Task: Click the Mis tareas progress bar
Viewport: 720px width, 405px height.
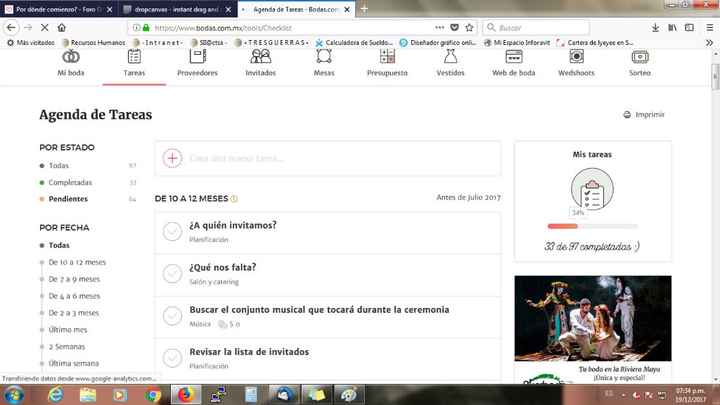Action: pyautogui.click(x=591, y=226)
